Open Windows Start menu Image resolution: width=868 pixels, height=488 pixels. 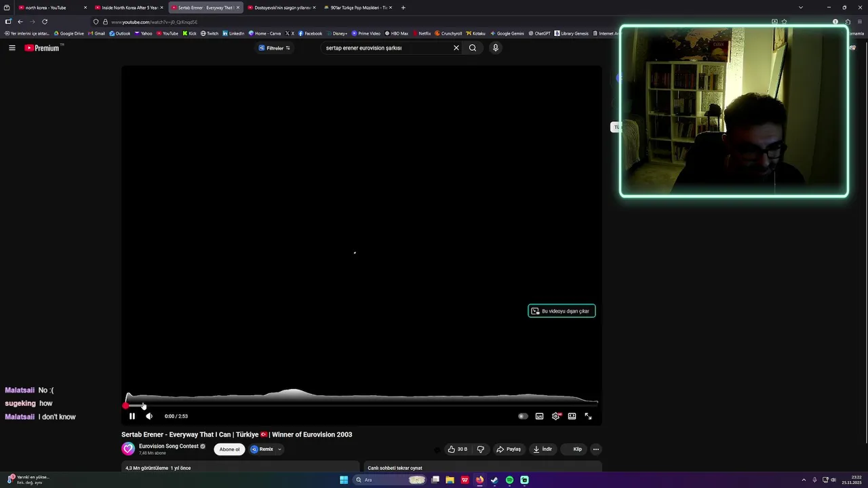pyautogui.click(x=344, y=480)
